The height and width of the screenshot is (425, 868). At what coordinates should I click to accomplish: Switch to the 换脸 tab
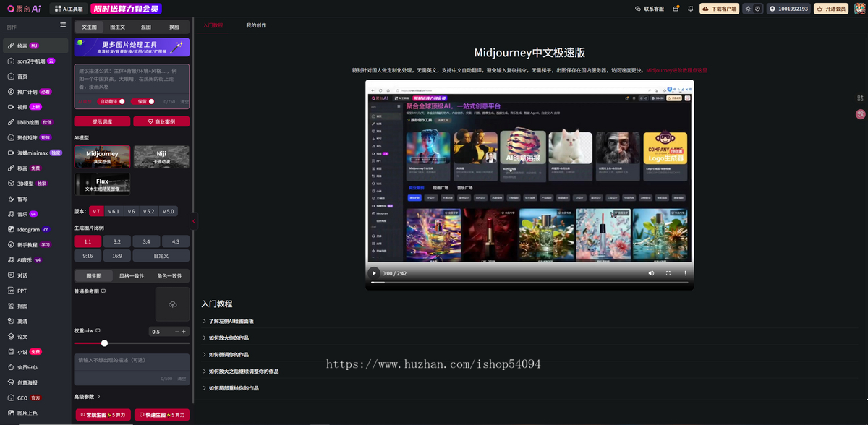click(174, 27)
